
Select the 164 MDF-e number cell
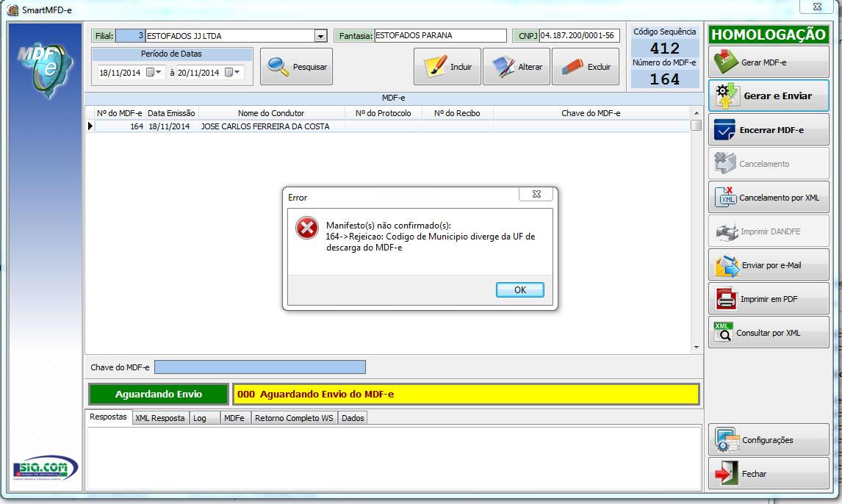(120, 126)
